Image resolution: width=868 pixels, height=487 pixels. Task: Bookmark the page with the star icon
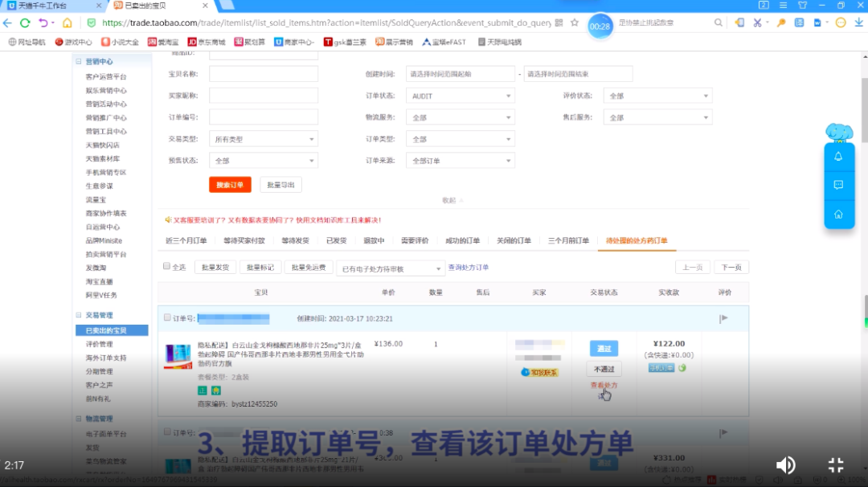pyautogui.click(x=575, y=23)
